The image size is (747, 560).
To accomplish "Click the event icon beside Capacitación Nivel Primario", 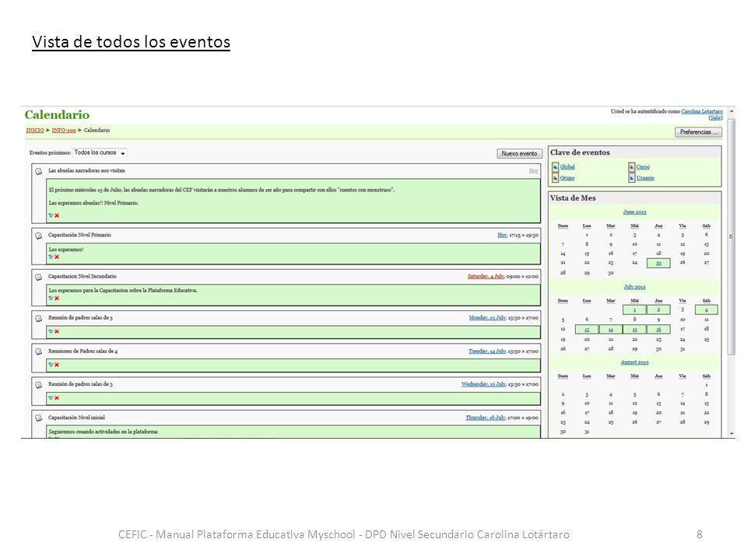I will coord(39,235).
